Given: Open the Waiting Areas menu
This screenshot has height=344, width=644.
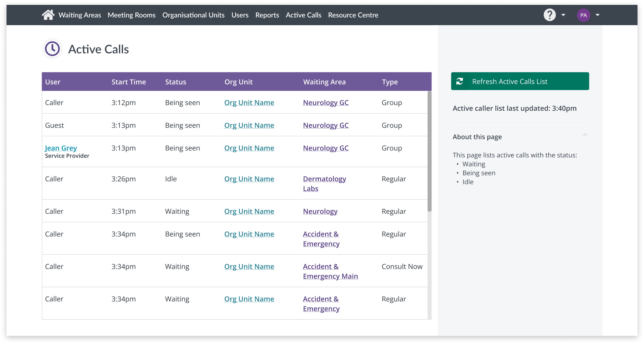Looking at the screenshot, I should pos(80,15).
